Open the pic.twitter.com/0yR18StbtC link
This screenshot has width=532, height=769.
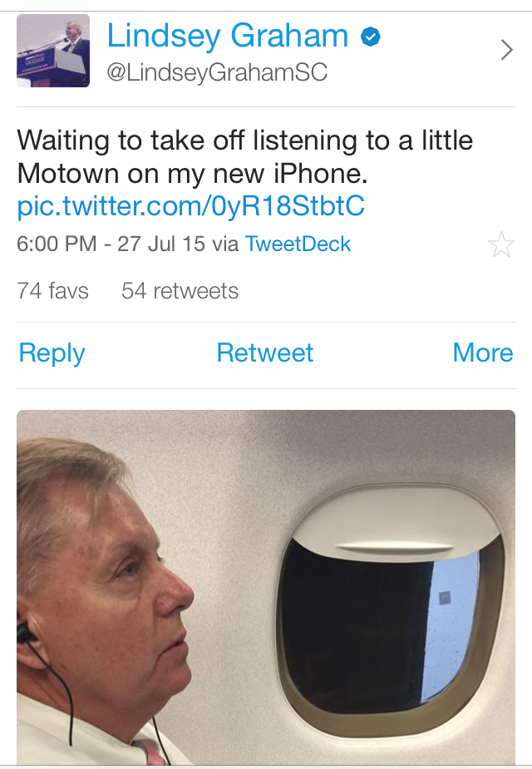pos(191,205)
